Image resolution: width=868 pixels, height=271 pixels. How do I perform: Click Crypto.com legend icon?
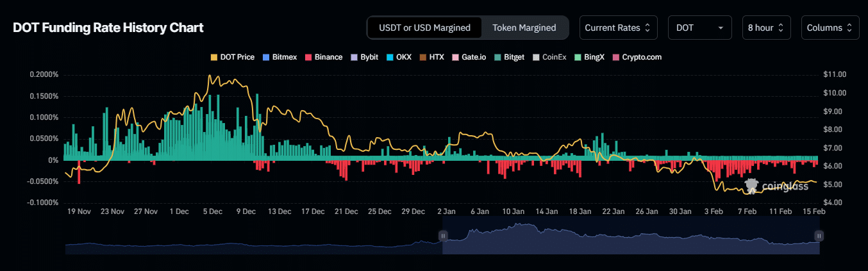(x=617, y=57)
